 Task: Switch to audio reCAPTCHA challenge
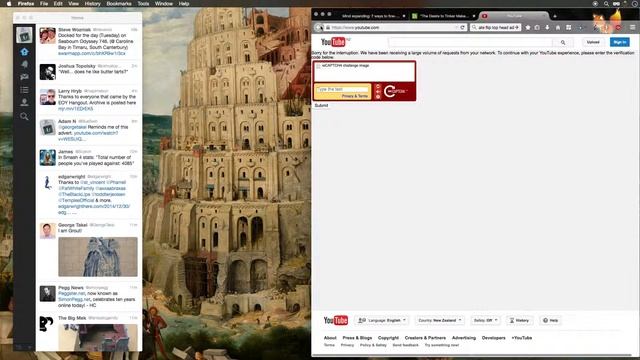[x=378, y=92]
